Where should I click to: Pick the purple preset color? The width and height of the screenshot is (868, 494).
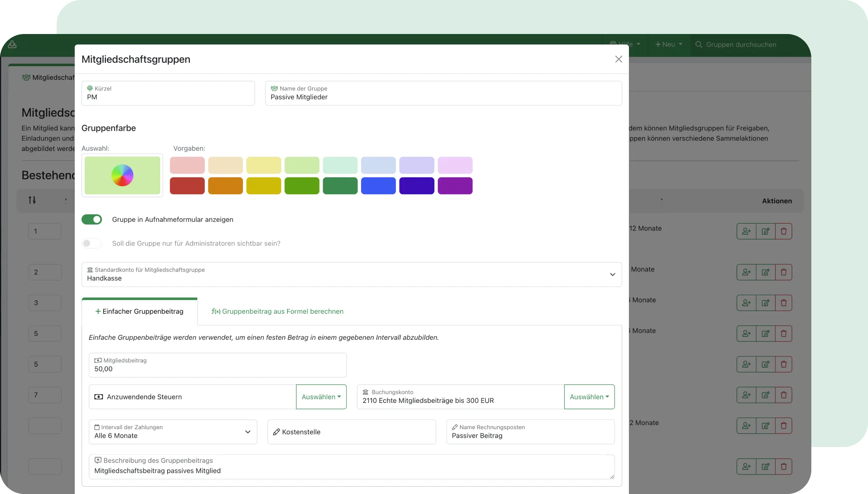[x=455, y=186]
